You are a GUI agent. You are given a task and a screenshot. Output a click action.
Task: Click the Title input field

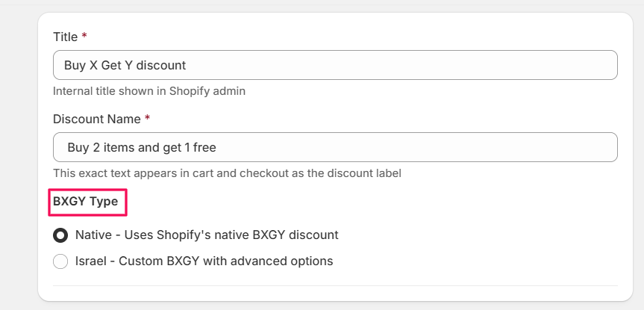(335, 65)
